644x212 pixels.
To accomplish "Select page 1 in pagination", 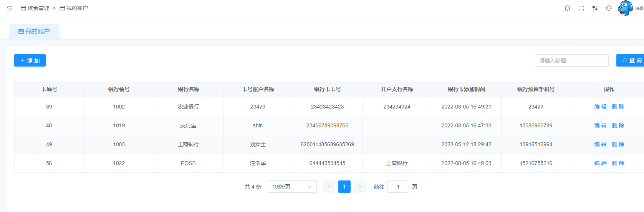I will pos(344,187).
